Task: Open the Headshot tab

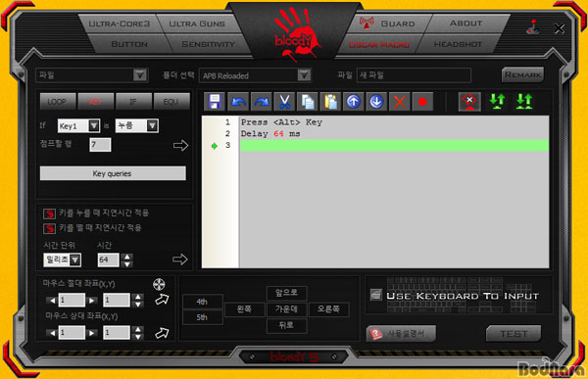Action: [x=458, y=44]
